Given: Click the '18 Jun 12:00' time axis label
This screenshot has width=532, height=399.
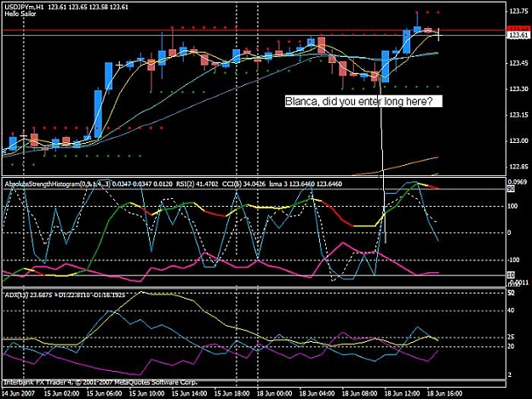Looking at the screenshot, I should pyautogui.click(x=403, y=394).
